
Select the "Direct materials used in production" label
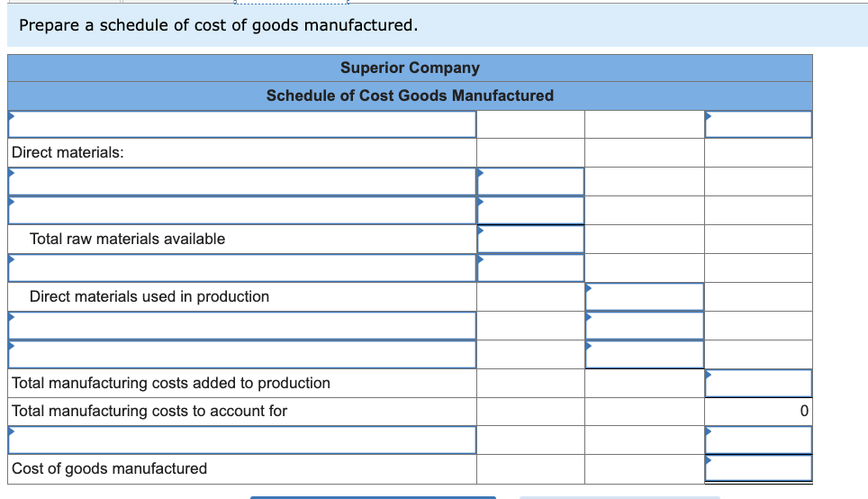pyautogui.click(x=149, y=296)
